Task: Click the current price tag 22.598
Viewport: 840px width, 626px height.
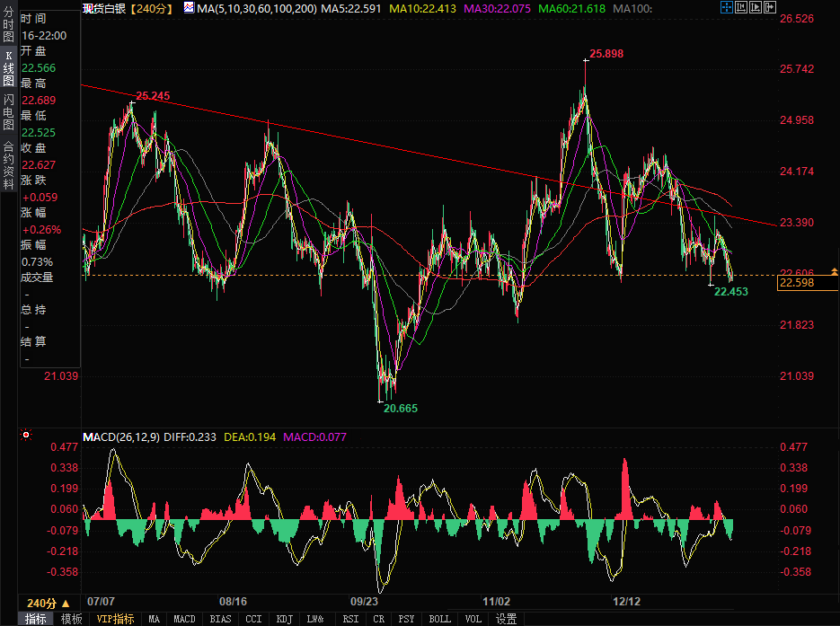Action: pos(797,284)
